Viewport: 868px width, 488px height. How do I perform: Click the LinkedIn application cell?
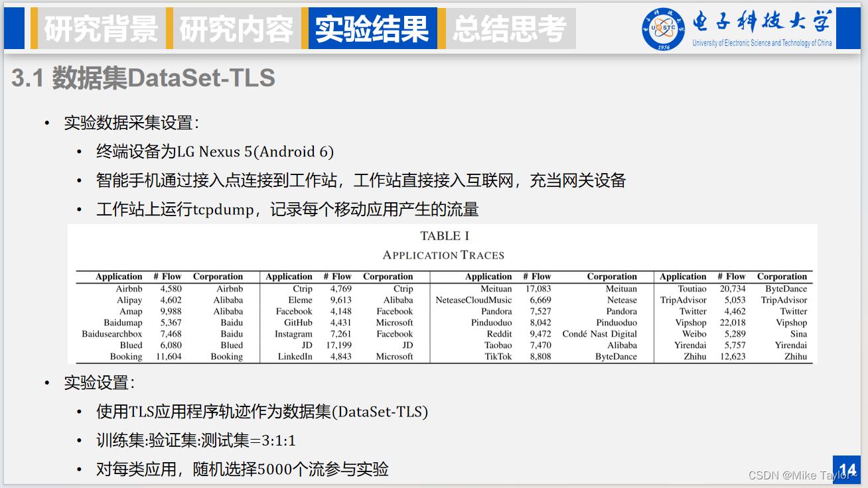point(295,357)
